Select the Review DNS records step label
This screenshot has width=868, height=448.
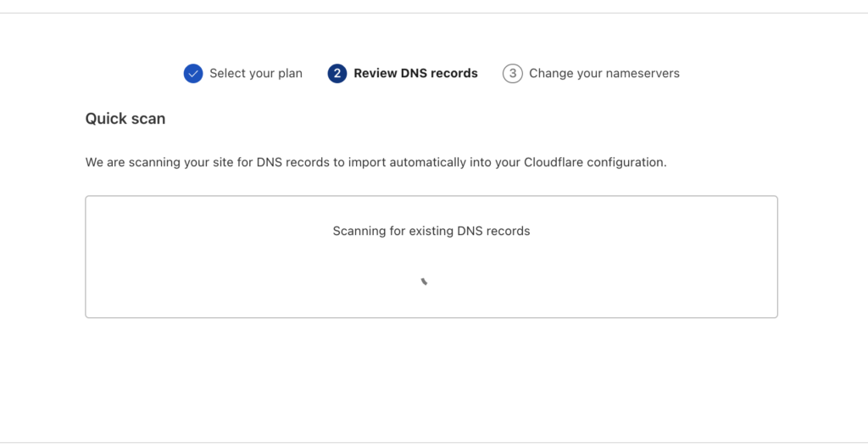[415, 74]
